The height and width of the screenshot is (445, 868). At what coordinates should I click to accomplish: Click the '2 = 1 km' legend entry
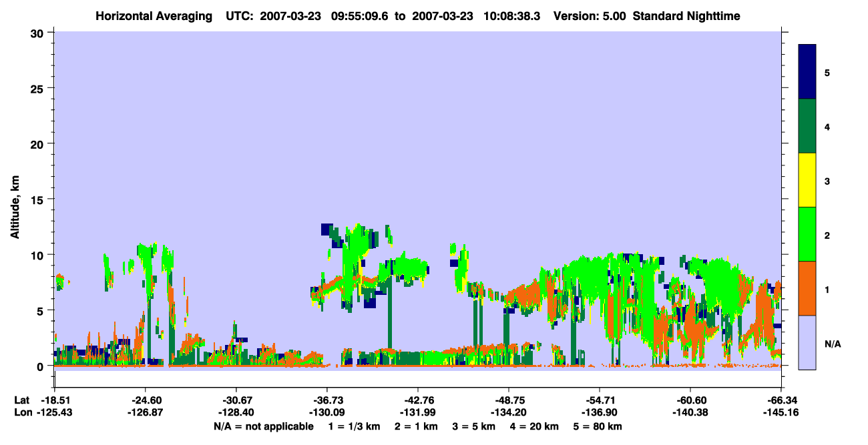tap(416, 426)
